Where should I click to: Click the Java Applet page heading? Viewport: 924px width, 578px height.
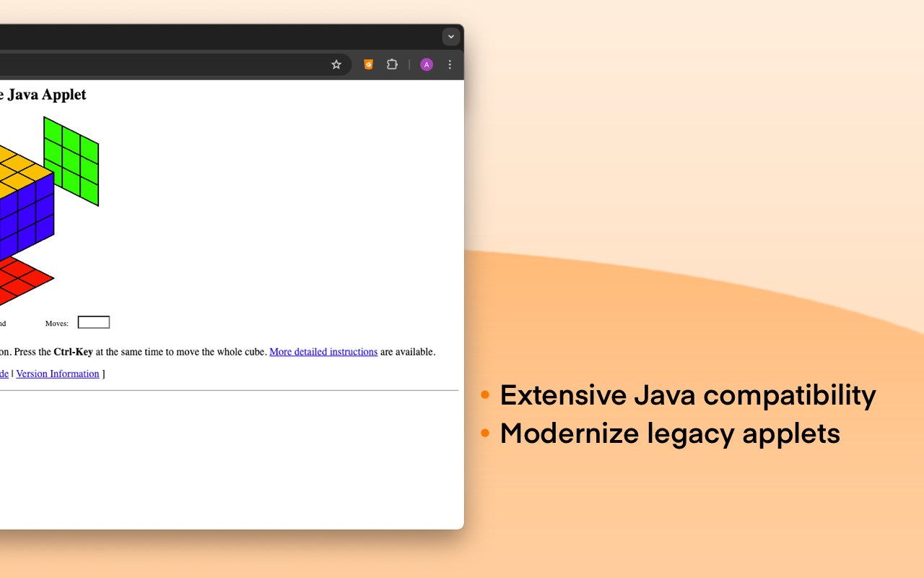[x=43, y=95]
